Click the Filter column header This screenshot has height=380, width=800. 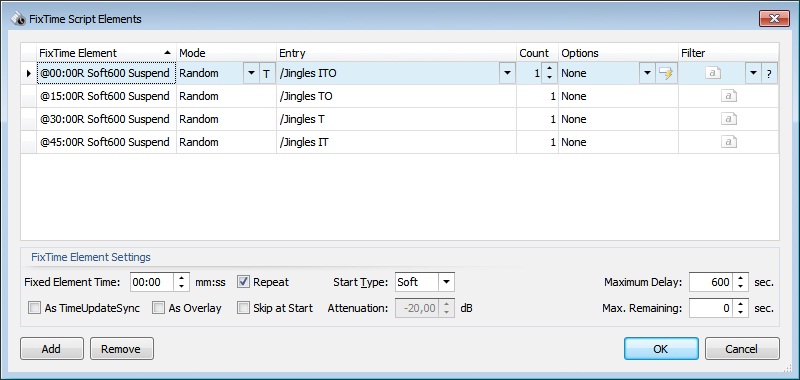pos(728,53)
